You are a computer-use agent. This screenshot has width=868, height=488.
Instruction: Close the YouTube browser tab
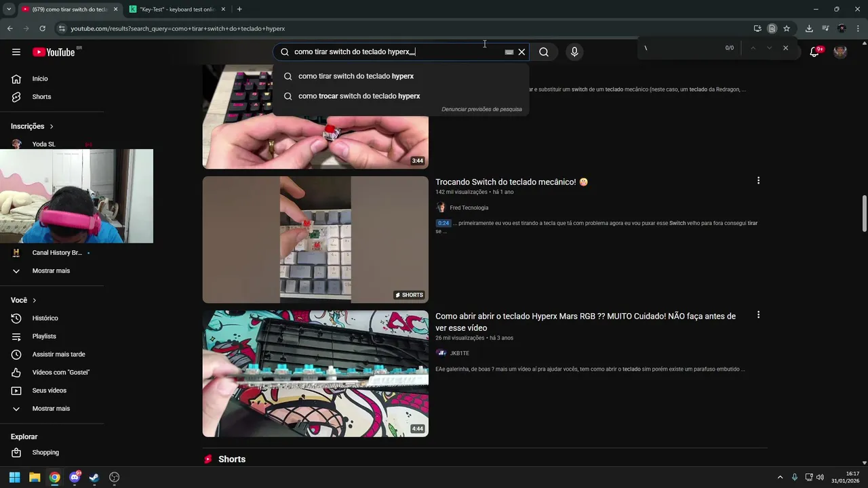[x=115, y=9]
